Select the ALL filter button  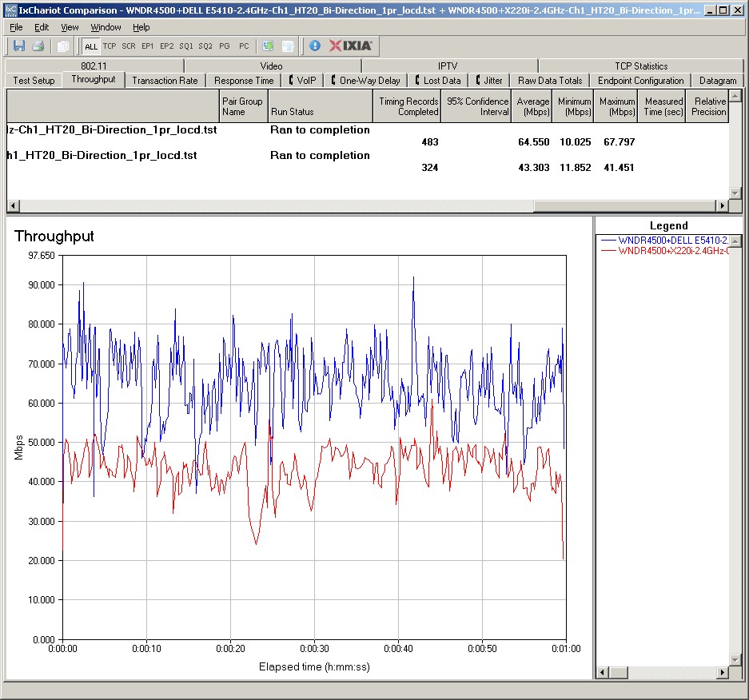pos(91,46)
